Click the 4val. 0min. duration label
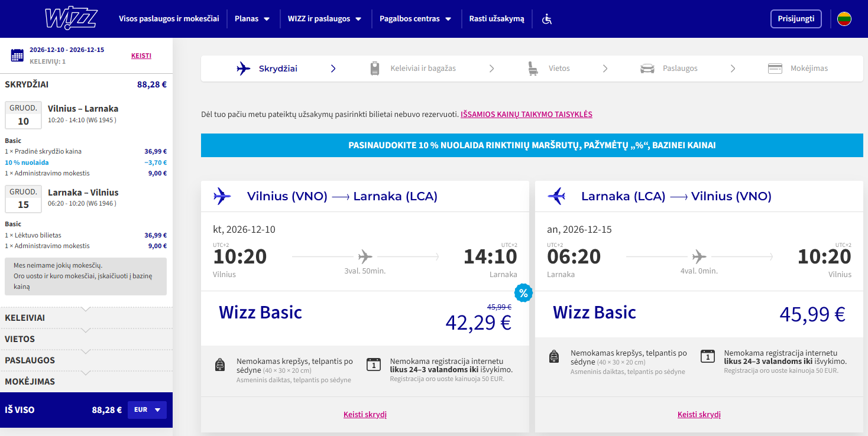 (x=699, y=271)
